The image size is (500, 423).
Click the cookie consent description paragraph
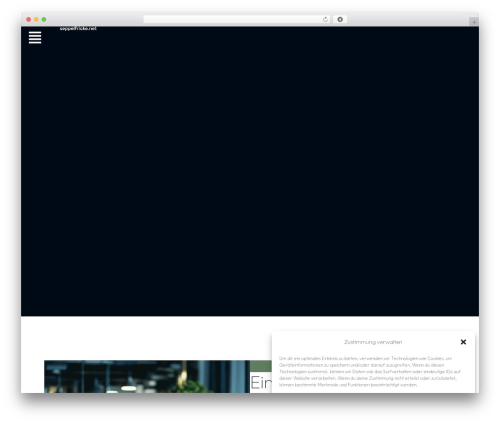coord(370,371)
